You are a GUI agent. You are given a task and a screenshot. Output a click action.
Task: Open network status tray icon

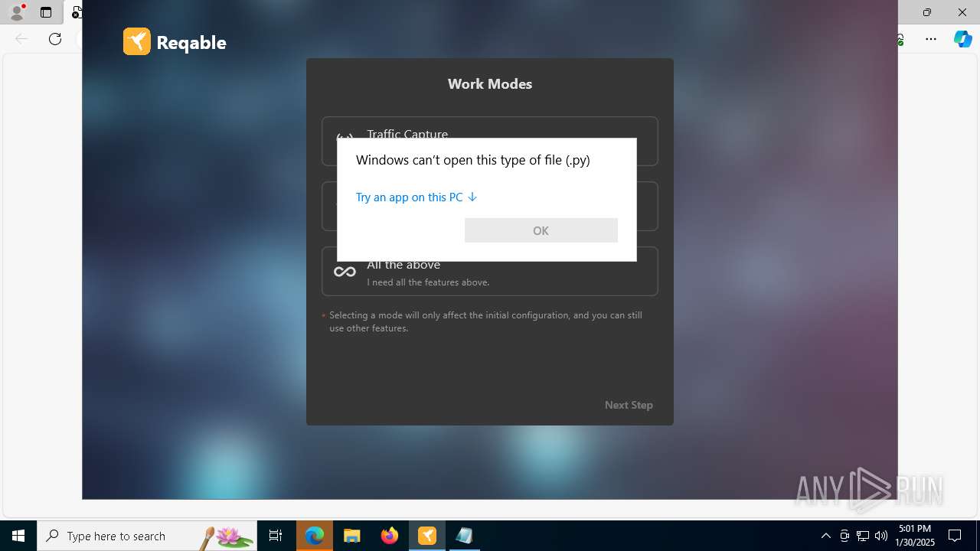863,536
